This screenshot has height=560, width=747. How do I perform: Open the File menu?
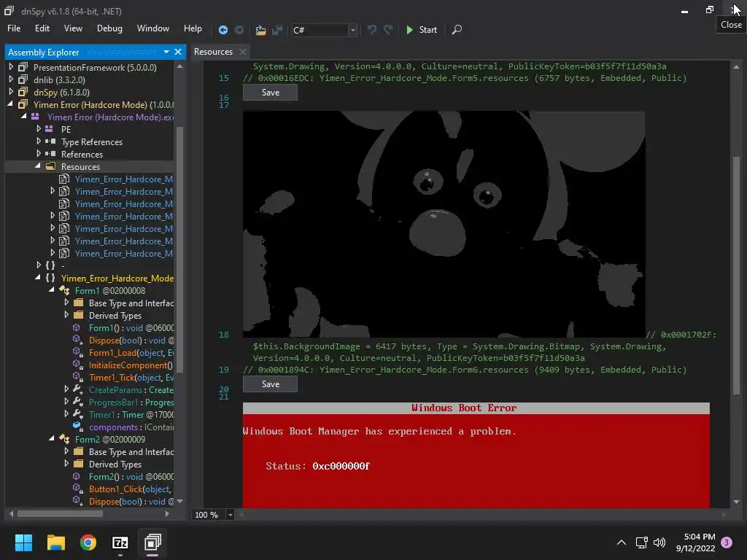[14, 28]
